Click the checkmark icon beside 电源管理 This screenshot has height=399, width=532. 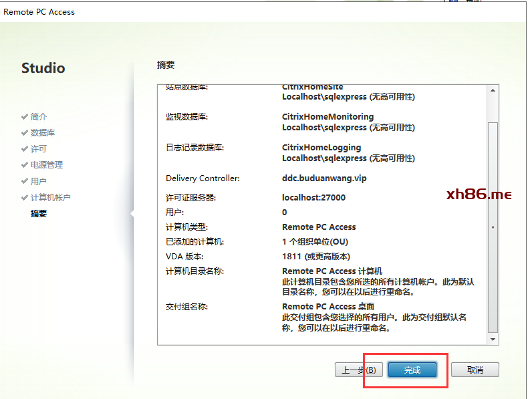(x=25, y=165)
